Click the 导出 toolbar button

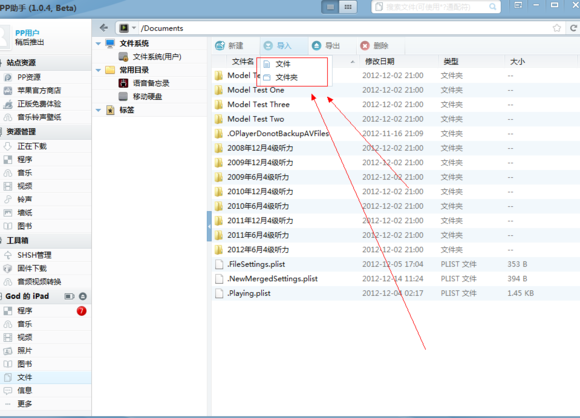pos(326,45)
